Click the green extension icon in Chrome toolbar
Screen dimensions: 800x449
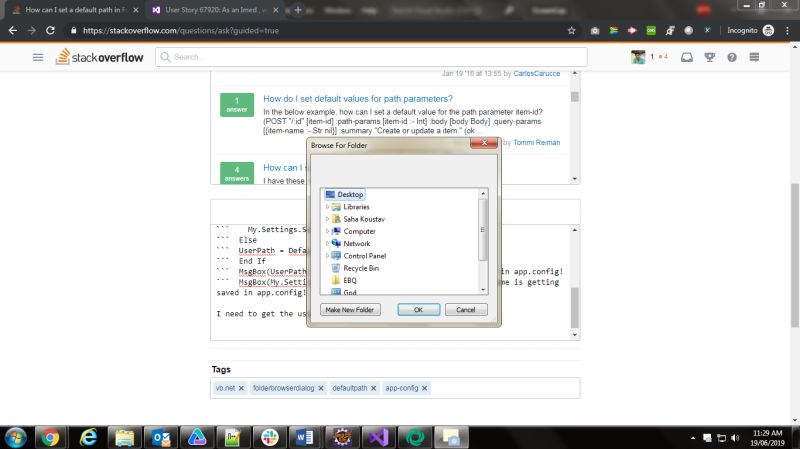[651, 31]
